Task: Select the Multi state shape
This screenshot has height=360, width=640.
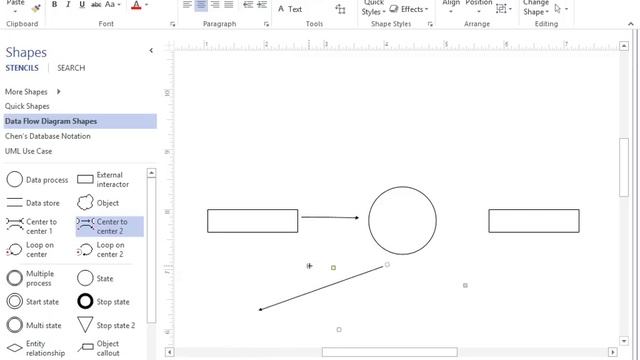Action: tap(34, 325)
